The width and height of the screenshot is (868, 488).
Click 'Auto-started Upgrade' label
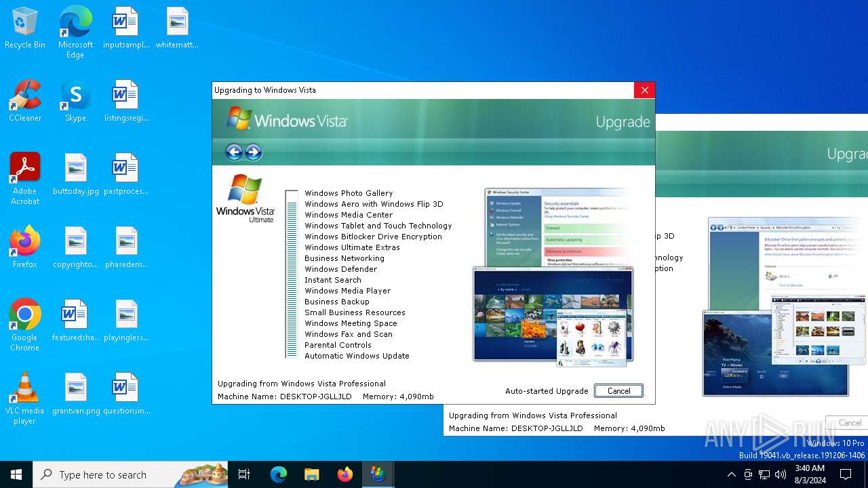point(547,391)
